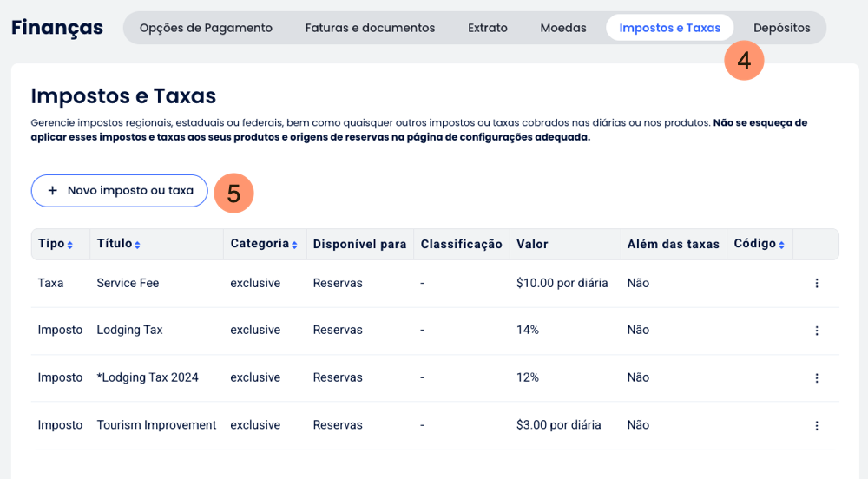Sort table by Tipo column arrows
Screen dimensions: 868x479
(x=70, y=246)
